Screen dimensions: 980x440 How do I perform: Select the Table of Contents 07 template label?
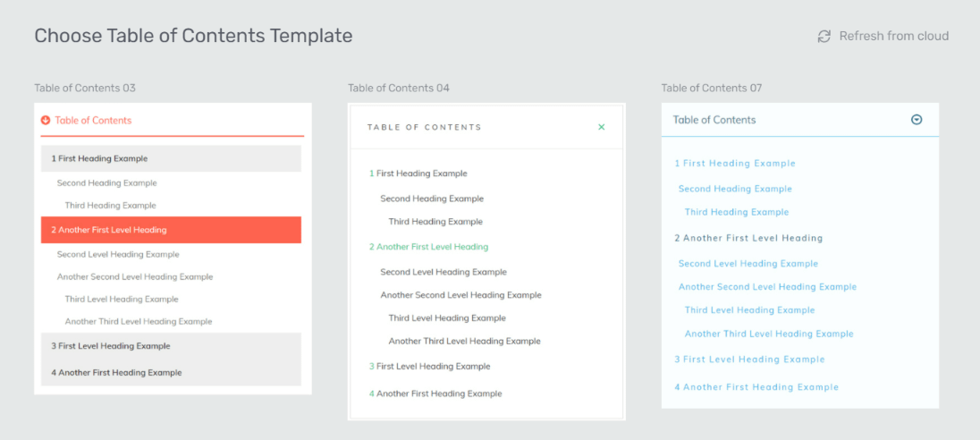point(712,89)
